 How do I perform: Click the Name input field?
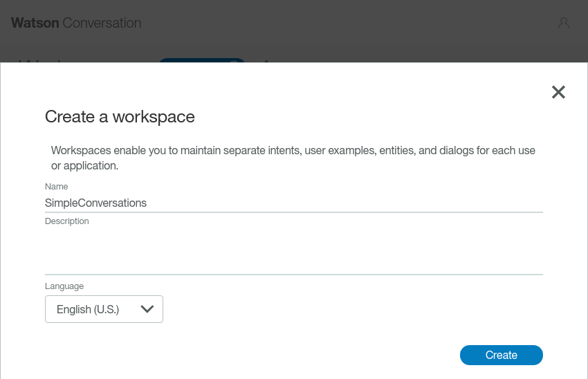tap(293, 203)
